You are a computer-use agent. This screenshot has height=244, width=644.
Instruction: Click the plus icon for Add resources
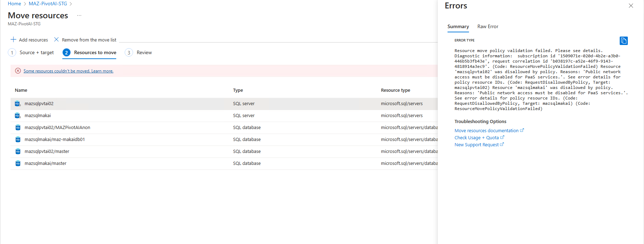pyautogui.click(x=13, y=39)
